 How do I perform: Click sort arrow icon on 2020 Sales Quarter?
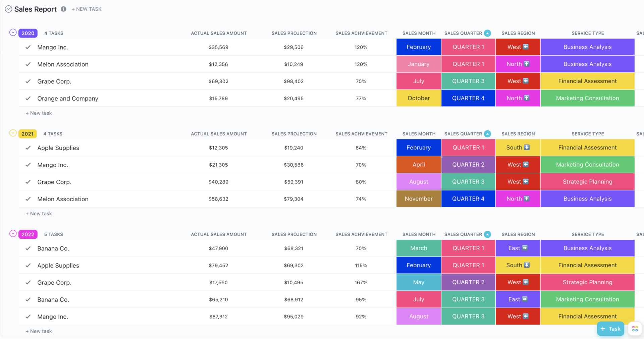(x=488, y=33)
